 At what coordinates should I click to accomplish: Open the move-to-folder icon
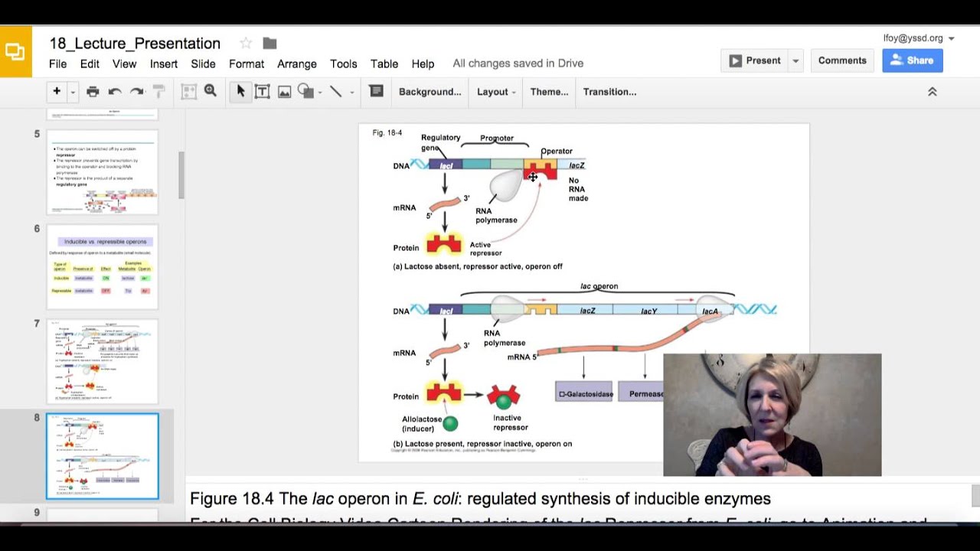click(x=269, y=43)
